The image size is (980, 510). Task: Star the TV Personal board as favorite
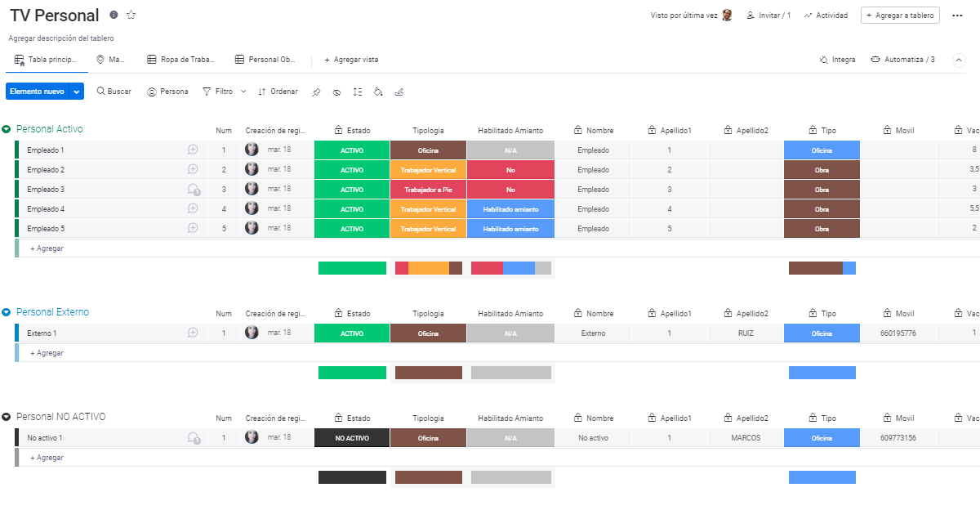coord(131,16)
